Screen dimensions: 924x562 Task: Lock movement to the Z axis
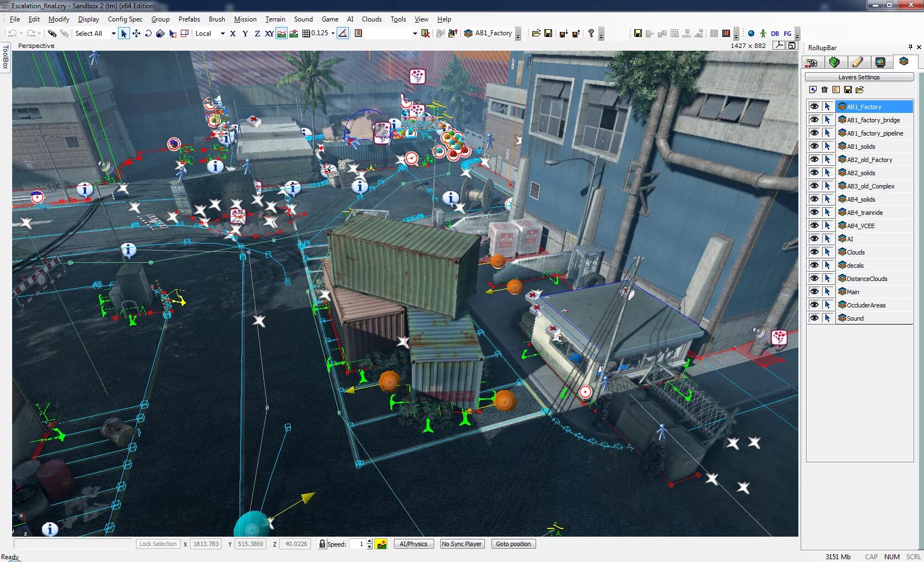pyautogui.click(x=257, y=33)
